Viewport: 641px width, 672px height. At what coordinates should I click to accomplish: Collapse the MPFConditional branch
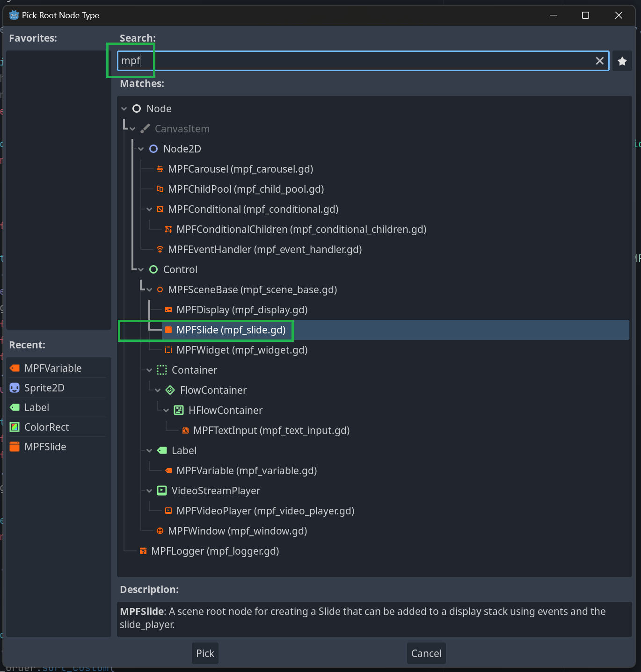(x=149, y=210)
